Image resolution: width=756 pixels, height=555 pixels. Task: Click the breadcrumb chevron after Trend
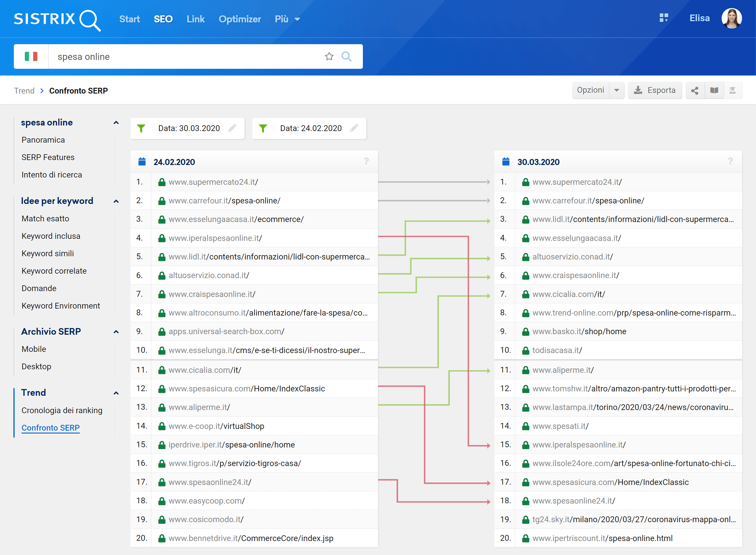coord(42,91)
